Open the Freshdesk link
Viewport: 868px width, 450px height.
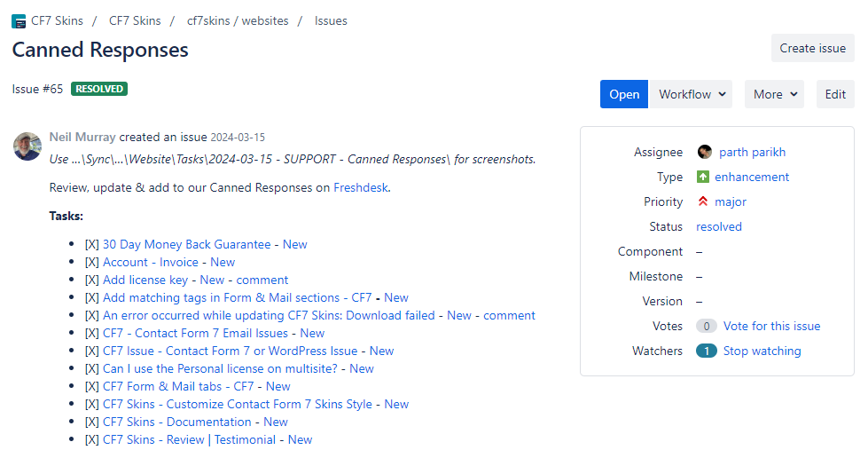pyautogui.click(x=361, y=187)
